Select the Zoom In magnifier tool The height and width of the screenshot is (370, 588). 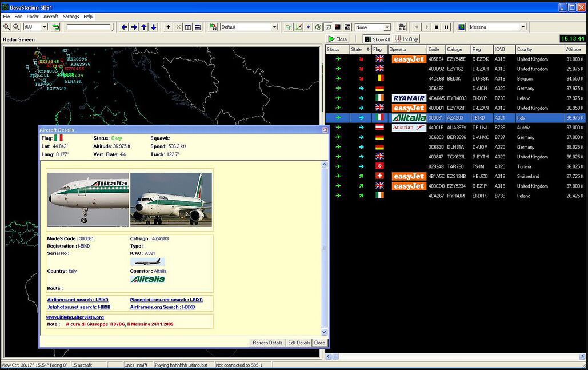[x=7, y=26]
